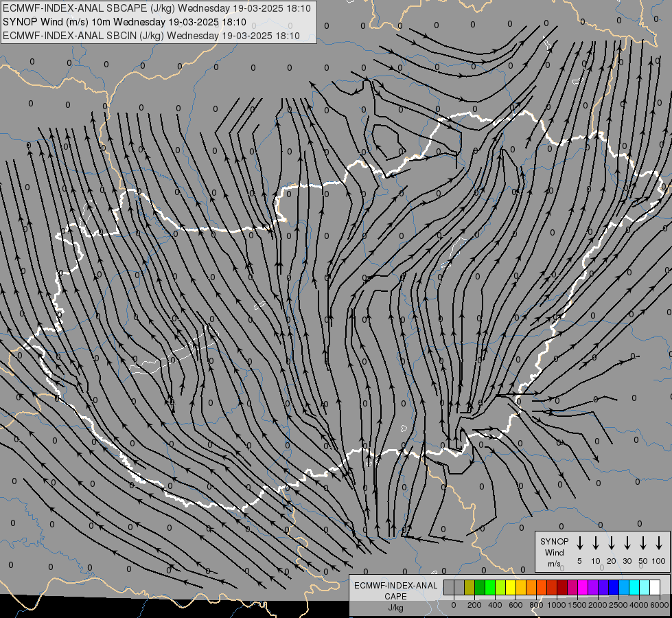Screen dimensions: 672x618
Task: Click the bright magenta swatch right of 1500
Action: 583,587
